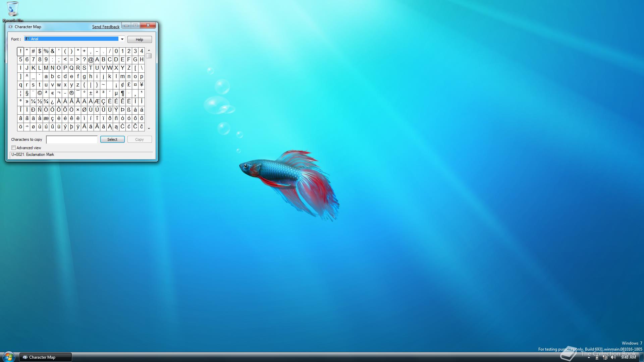The width and height of the screenshot is (644, 362).
Task: Select the © copyright symbol
Action: pyautogui.click(x=40, y=93)
